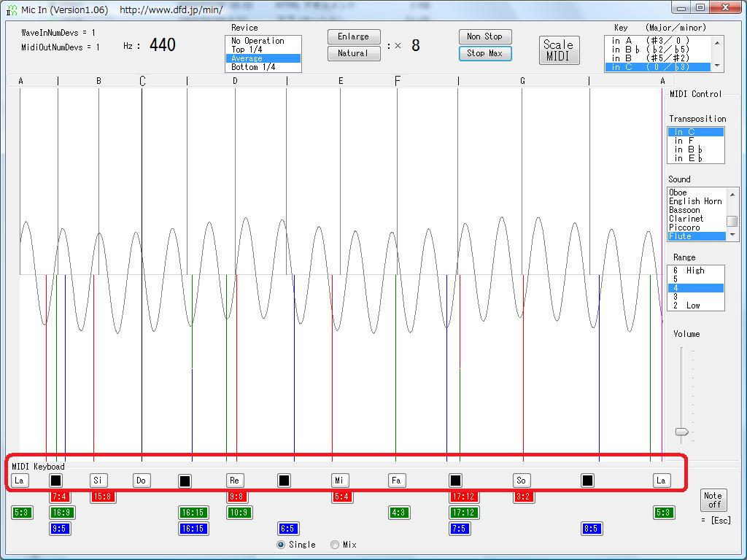
Task: Select English Horn in the Sound list
Action: pyautogui.click(x=697, y=201)
